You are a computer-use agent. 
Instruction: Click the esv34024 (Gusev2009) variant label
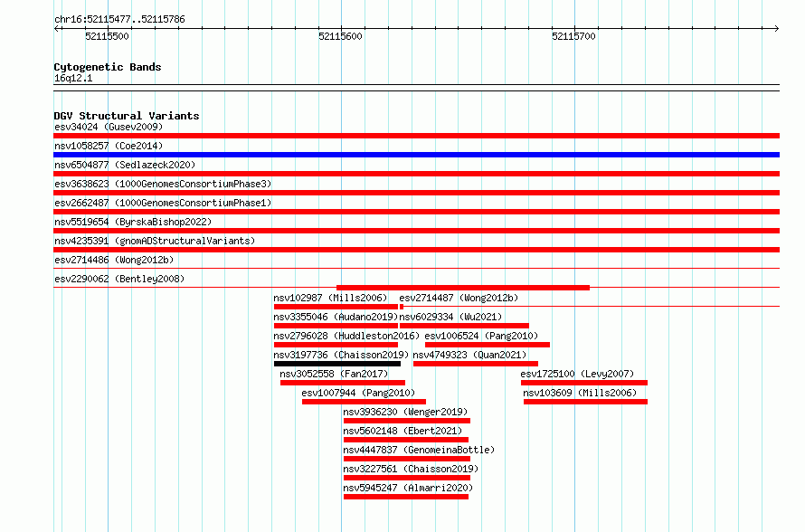[x=109, y=127]
